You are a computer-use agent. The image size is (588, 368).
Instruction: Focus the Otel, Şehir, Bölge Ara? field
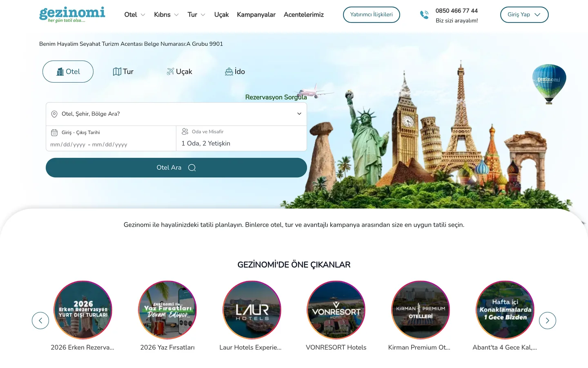coord(176,114)
